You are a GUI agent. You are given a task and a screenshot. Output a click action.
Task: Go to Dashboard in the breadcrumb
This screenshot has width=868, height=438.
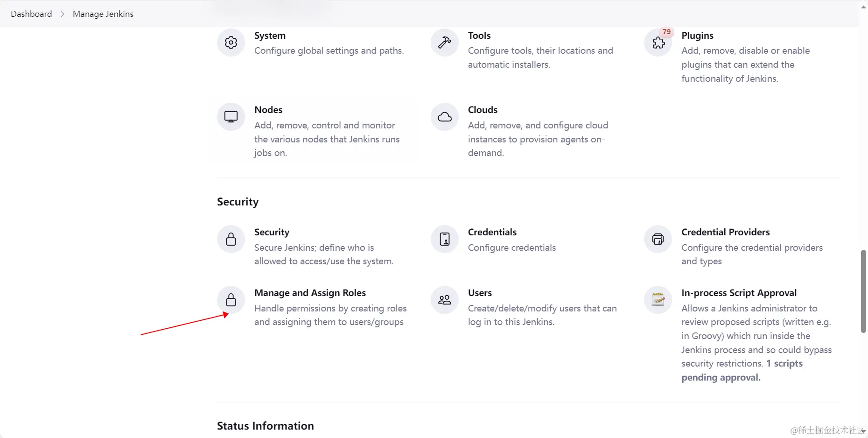pyautogui.click(x=31, y=14)
